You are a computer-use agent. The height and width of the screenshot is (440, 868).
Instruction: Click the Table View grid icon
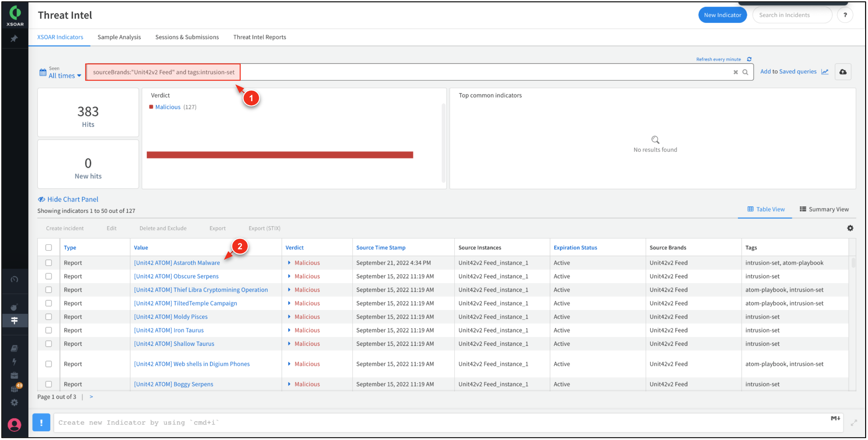(750, 209)
